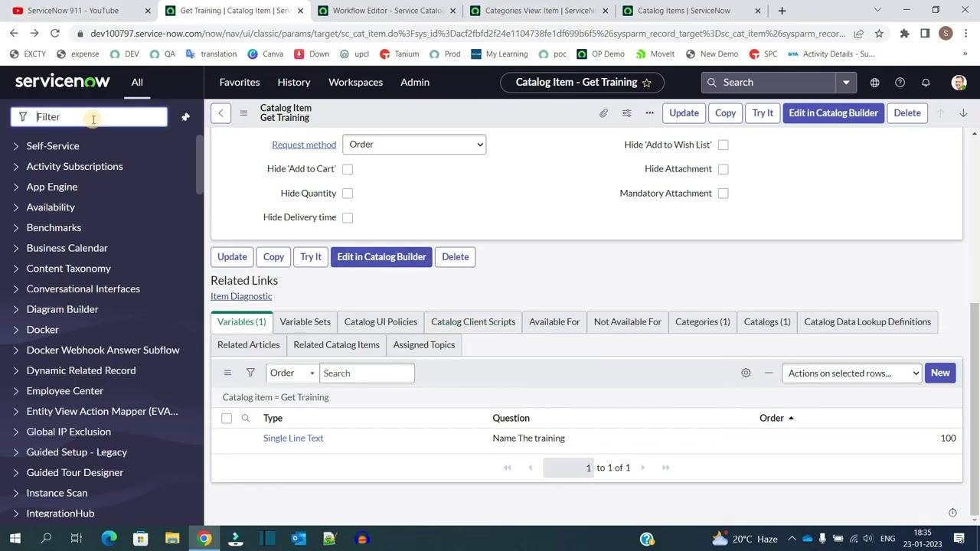Pin the navigation filter panel

point(185,117)
